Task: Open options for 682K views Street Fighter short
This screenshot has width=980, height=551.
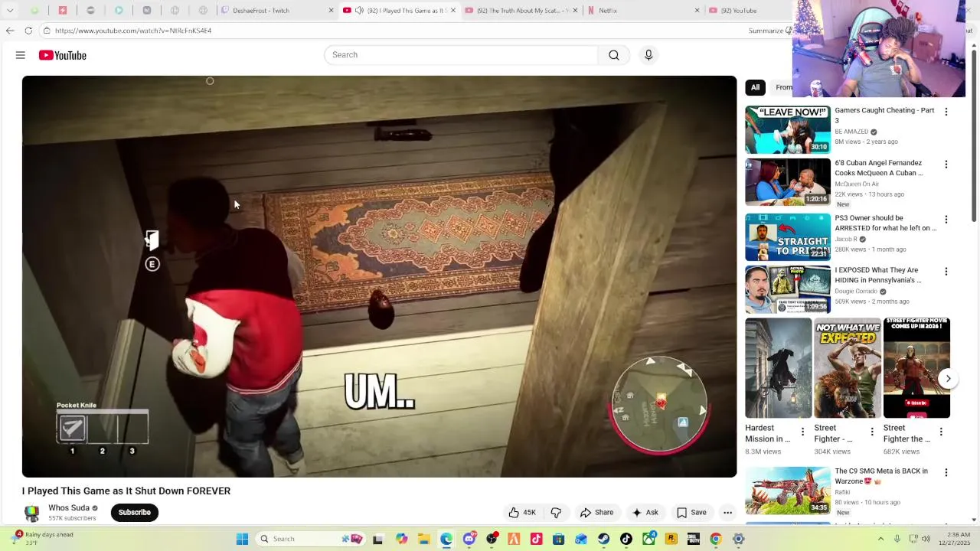Action: pos(941,432)
